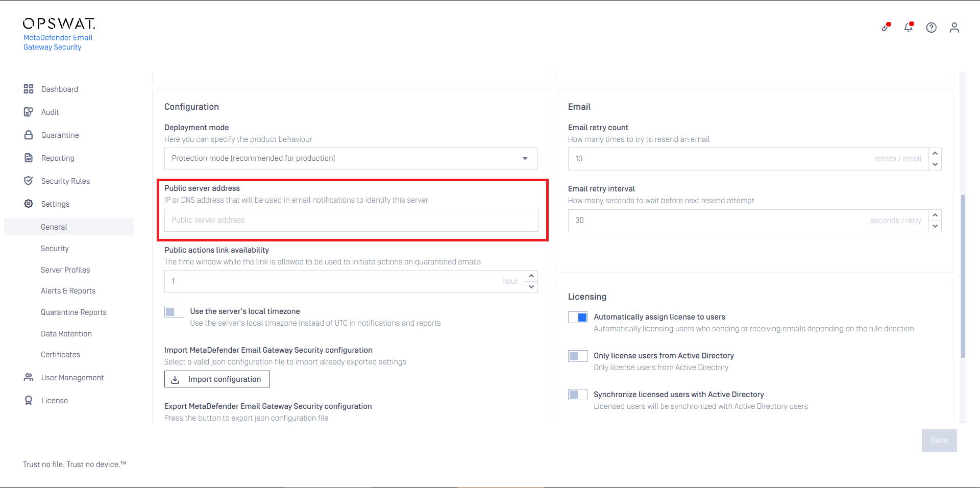The image size is (980, 488).
Task: Open the help question mark icon
Action: point(932,28)
